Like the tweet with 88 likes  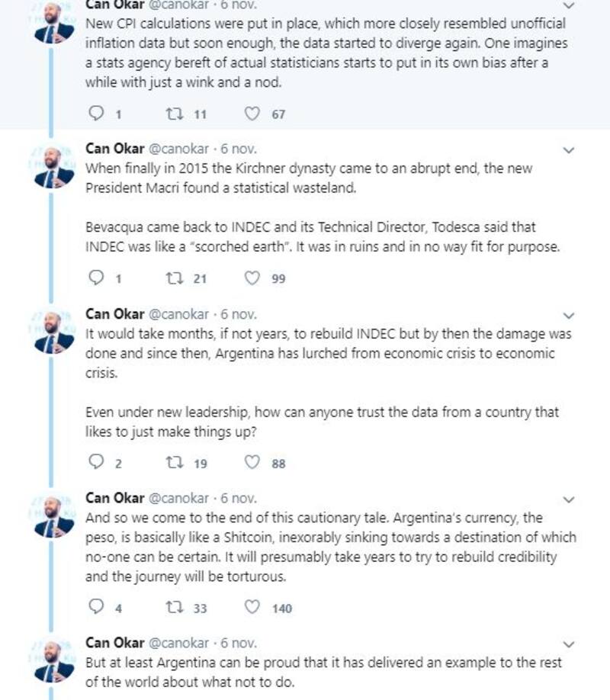point(252,463)
